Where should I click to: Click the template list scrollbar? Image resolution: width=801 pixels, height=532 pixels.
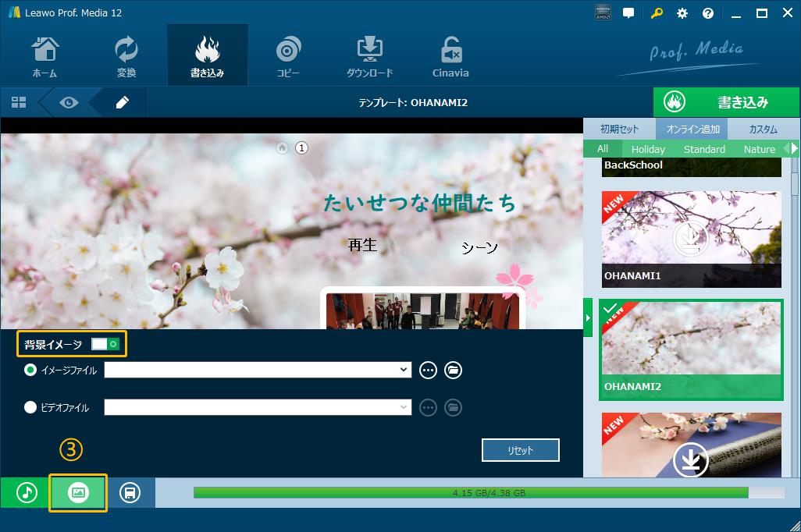[x=795, y=184]
